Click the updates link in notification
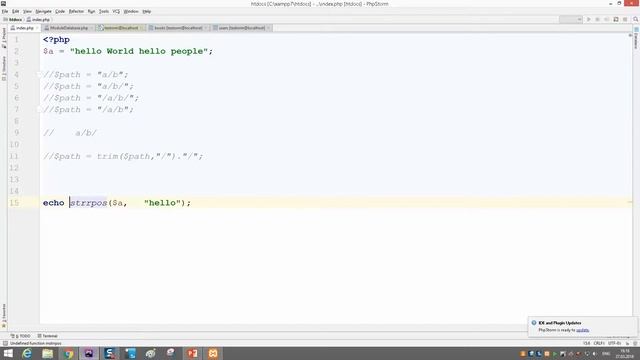 pyautogui.click(x=582, y=330)
